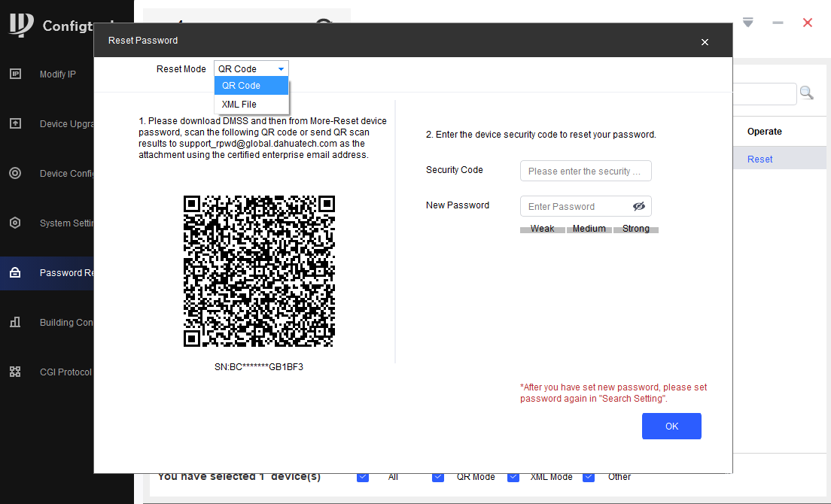Viewport: 831px width, 504px height.
Task: Click the red Search Setting reminder text
Action: (613, 393)
